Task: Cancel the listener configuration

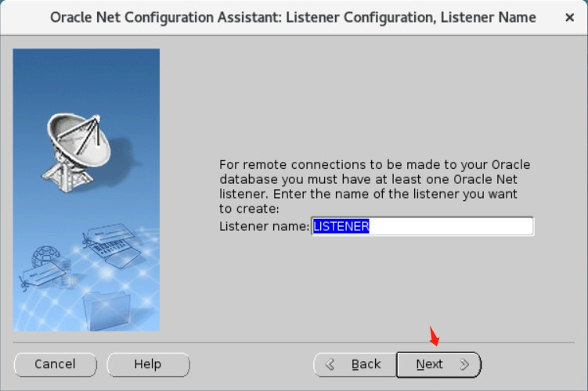Action: click(55, 364)
